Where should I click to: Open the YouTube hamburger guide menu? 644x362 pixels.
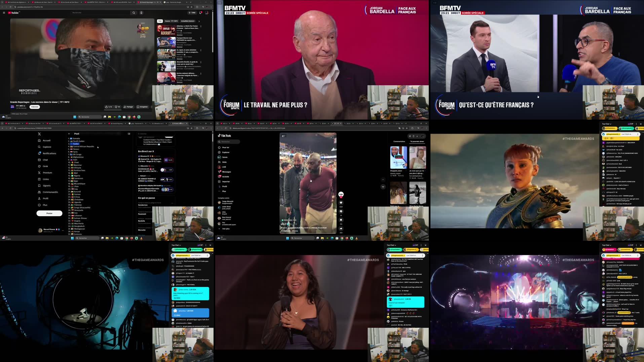click(4, 13)
